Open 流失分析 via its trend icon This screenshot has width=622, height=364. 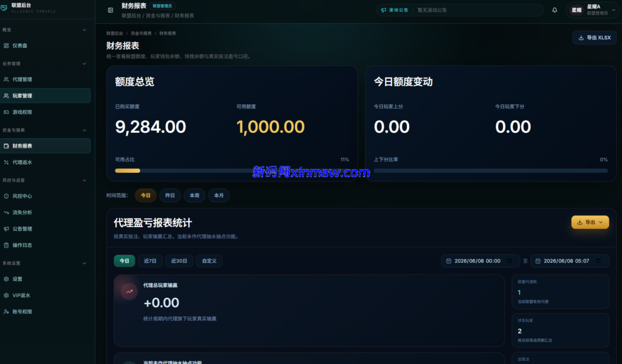pyautogui.click(x=6, y=212)
